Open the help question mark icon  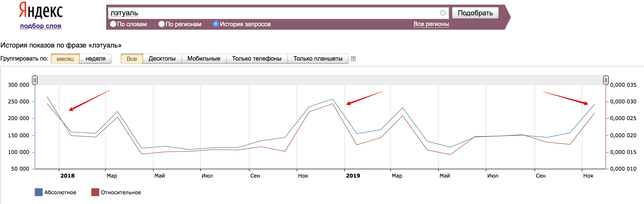click(x=353, y=59)
